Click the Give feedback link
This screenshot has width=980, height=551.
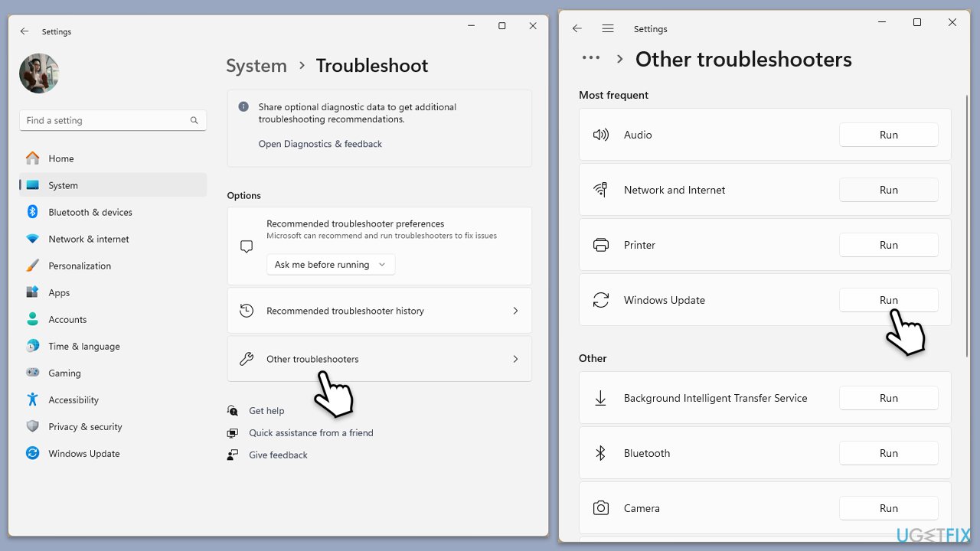tap(278, 455)
